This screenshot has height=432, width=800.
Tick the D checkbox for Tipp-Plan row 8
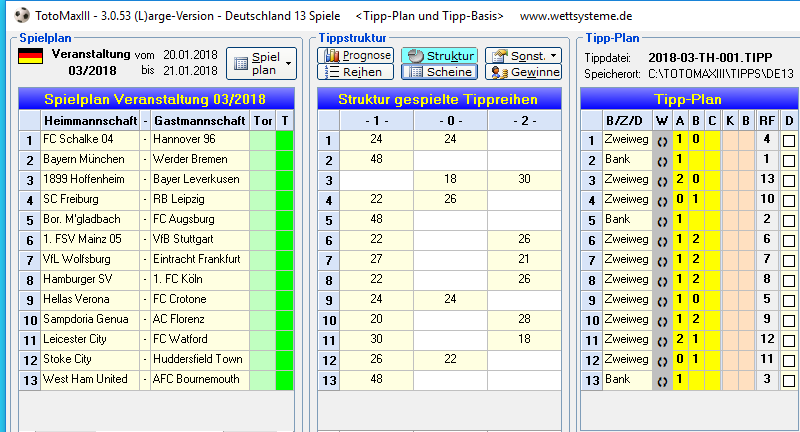[x=789, y=281]
